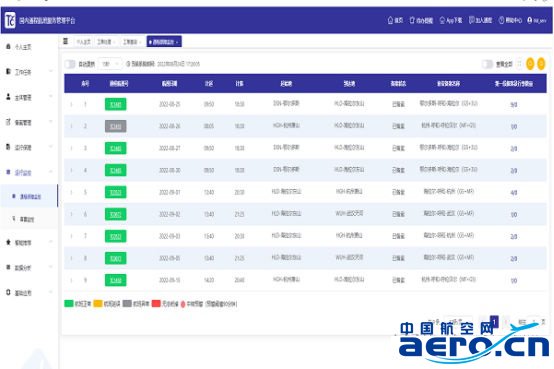Open the help center icon in header
The image size is (554, 369).
click(501, 20)
